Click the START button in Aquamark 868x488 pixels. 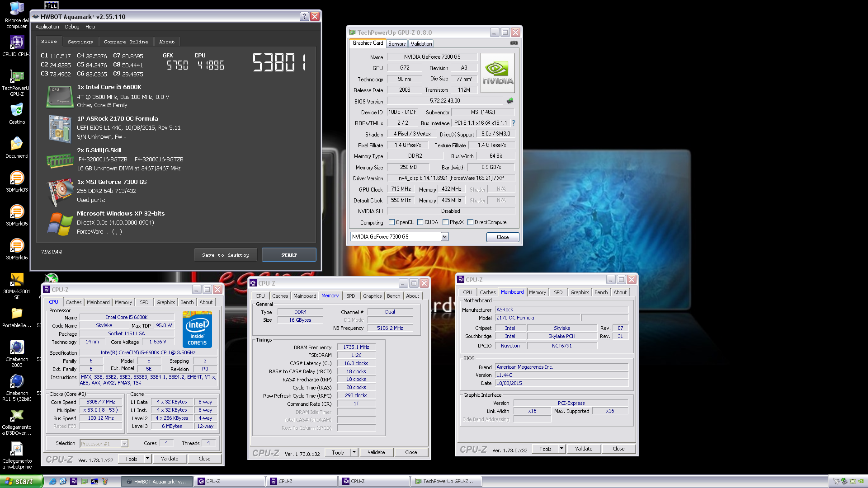pyautogui.click(x=289, y=255)
